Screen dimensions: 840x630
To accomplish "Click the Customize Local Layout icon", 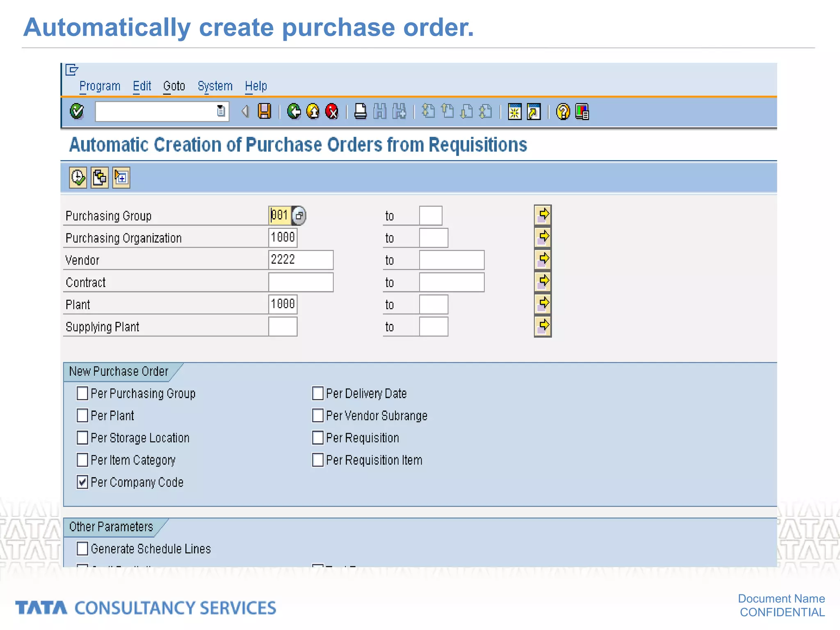I will [582, 111].
